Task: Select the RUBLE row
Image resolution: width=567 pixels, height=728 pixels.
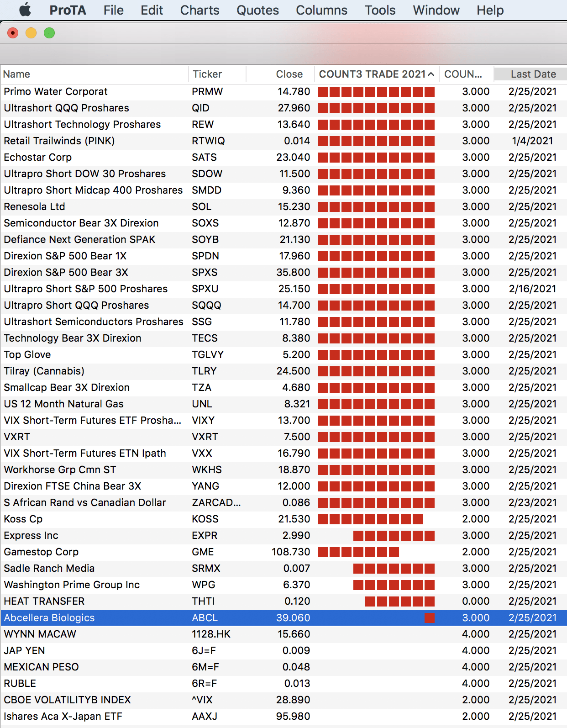Action: coord(283,683)
